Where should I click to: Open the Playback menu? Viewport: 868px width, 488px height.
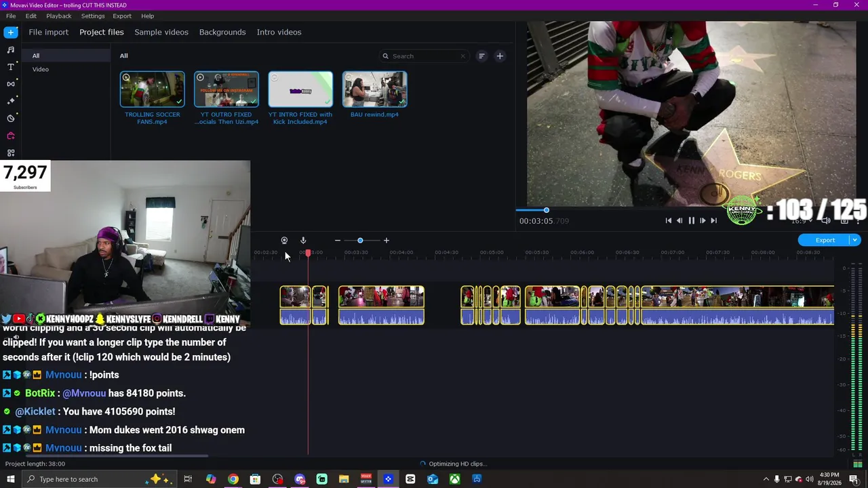click(59, 16)
